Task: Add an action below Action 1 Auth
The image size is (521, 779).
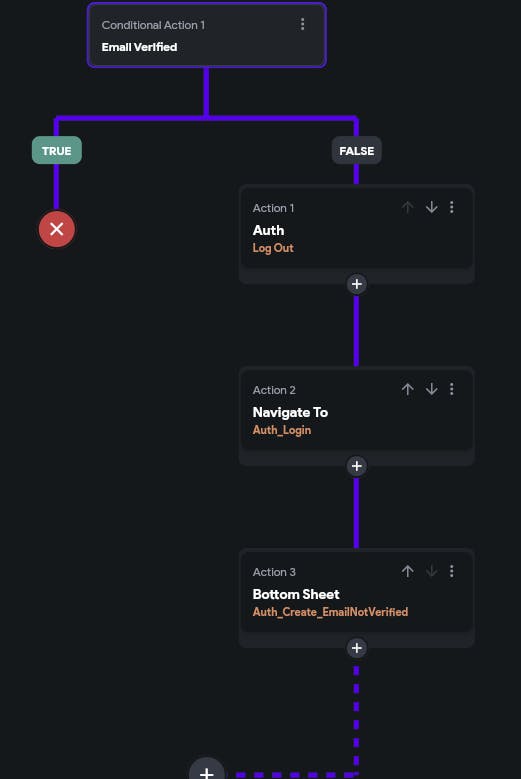Action: [x=357, y=284]
